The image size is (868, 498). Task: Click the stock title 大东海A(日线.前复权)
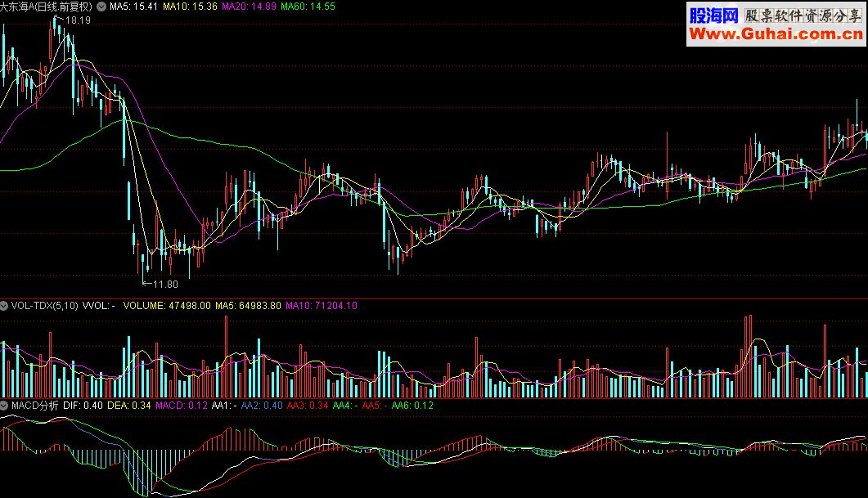pos(46,7)
